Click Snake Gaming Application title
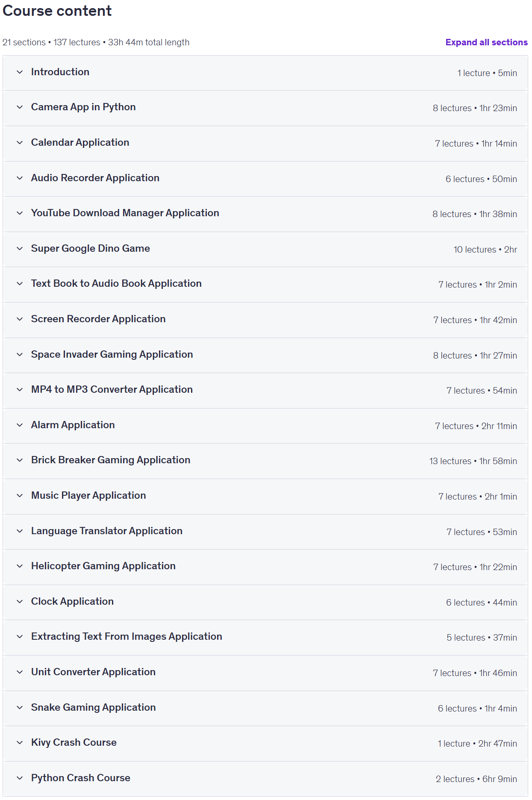 coord(94,708)
